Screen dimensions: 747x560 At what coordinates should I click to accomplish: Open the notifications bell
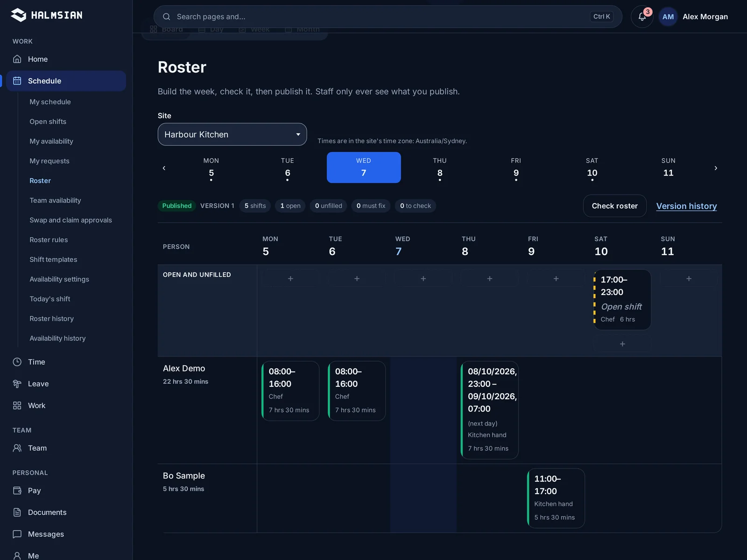tap(642, 17)
